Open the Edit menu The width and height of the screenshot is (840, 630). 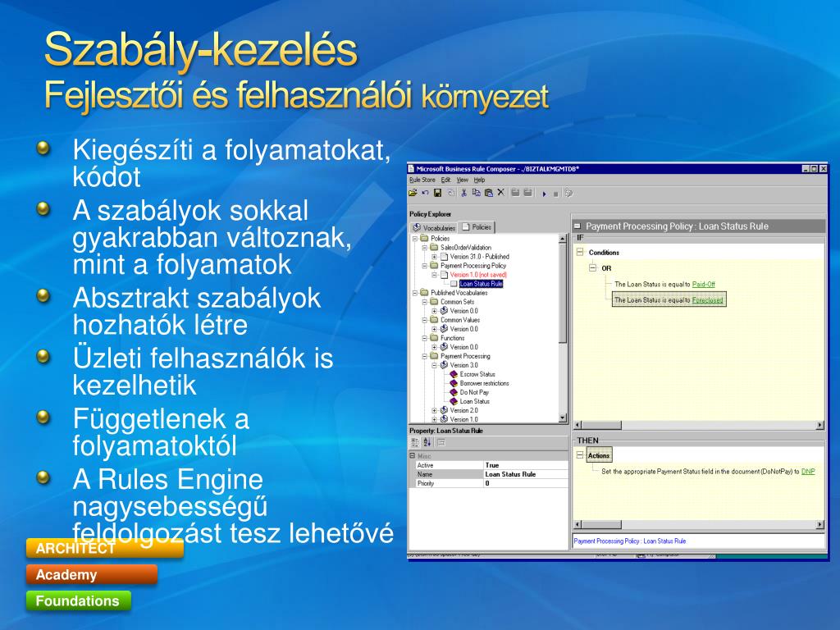pyautogui.click(x=445, y=180)
